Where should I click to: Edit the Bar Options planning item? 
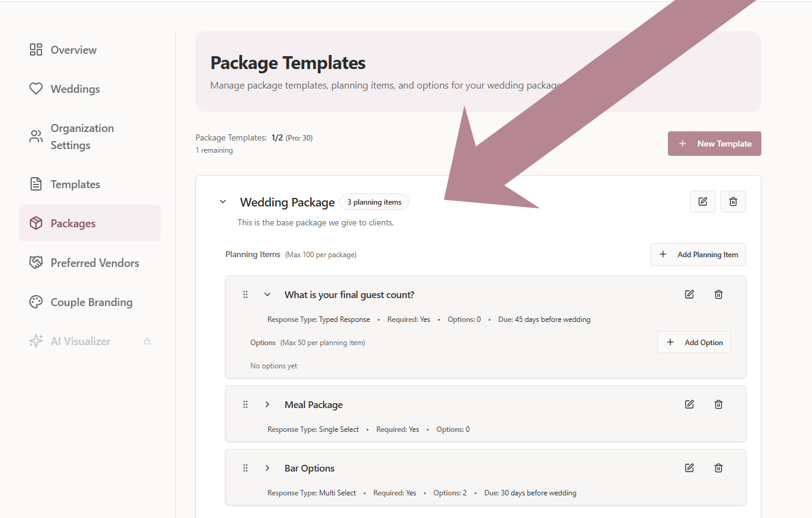(689, 468)
